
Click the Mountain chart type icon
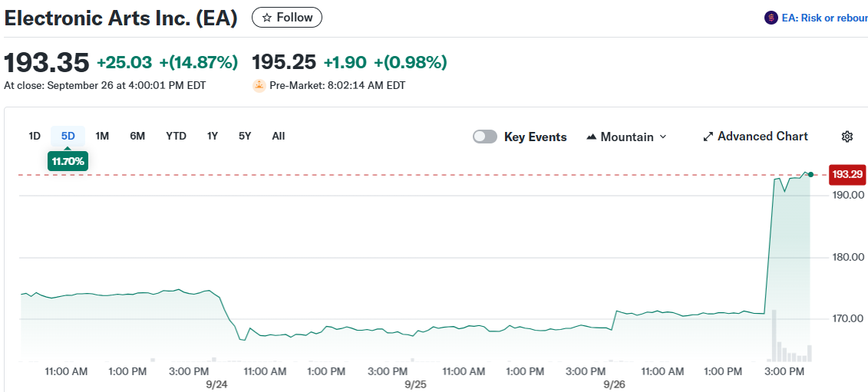point(591,137)
